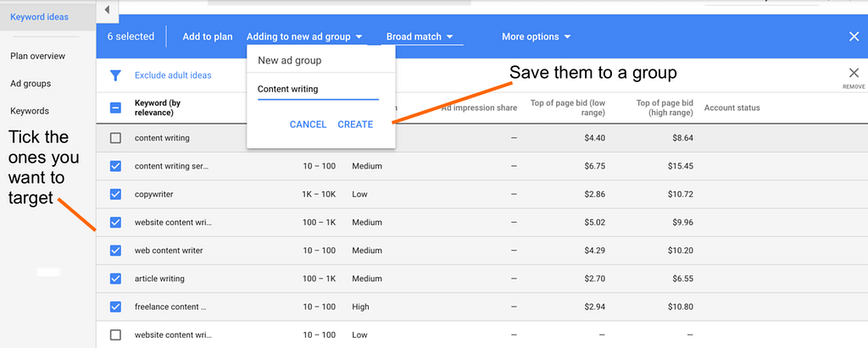868x348 pixels.
Task: Uncheck the 'article writing' checkbox
Action: (x=116, y=279)
